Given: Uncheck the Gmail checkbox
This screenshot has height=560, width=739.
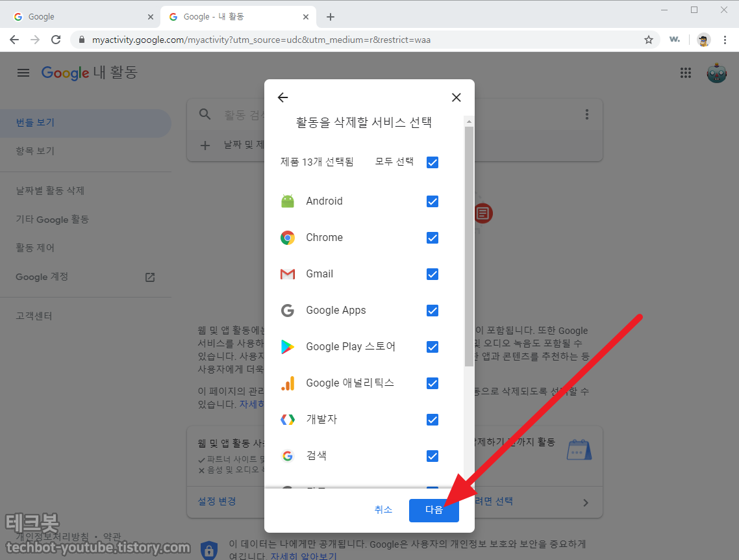Looking at the screenshot, I should pyautogui.click(x=432, y=274).
